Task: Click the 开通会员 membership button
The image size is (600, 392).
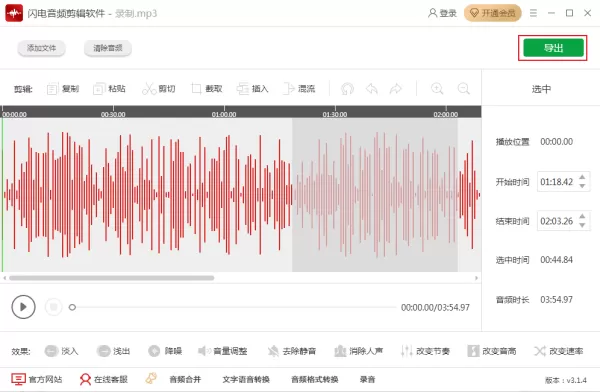Action: (x=493, y=13)
